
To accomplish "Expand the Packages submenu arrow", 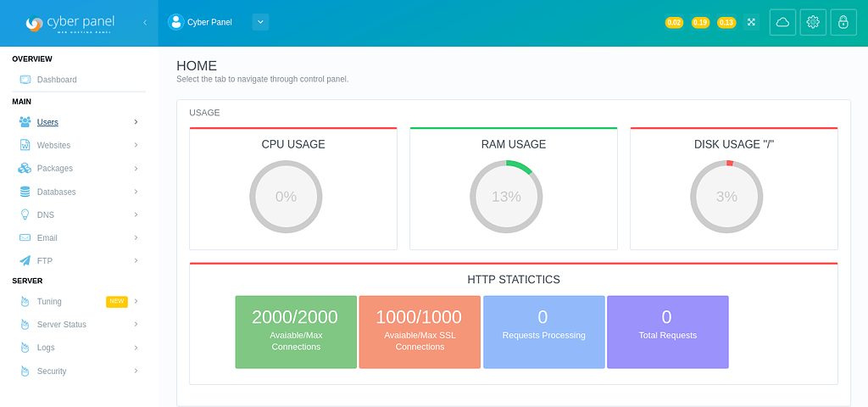I will tap(136, 168).
